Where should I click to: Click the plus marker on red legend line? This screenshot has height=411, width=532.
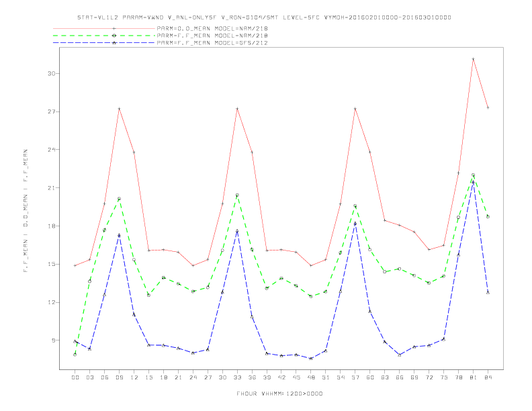point(114,28)
